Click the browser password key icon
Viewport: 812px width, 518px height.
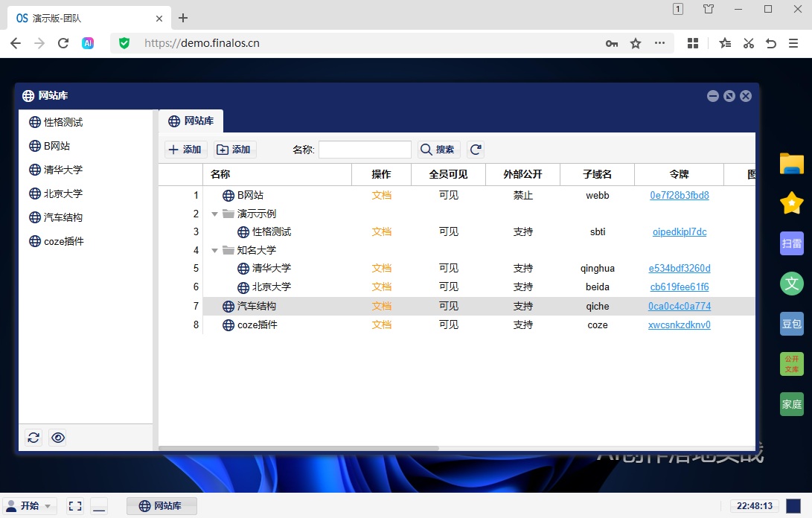[x=612, y=43]
